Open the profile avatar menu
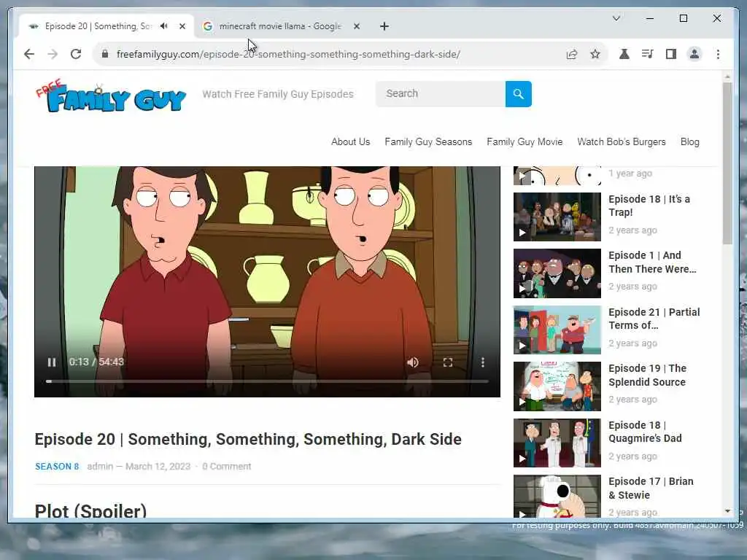Screen dimensions: 747x560 694,54
